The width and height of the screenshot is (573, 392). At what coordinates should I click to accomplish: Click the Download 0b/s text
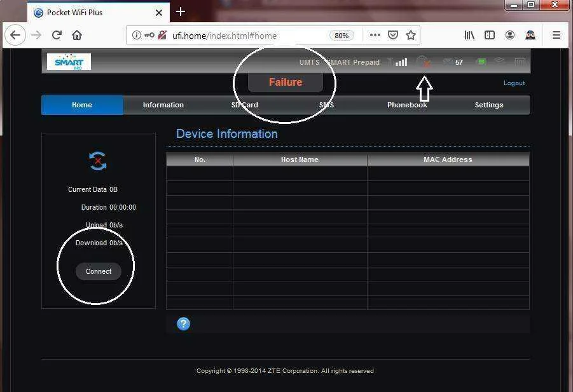[x=99, y=243]
